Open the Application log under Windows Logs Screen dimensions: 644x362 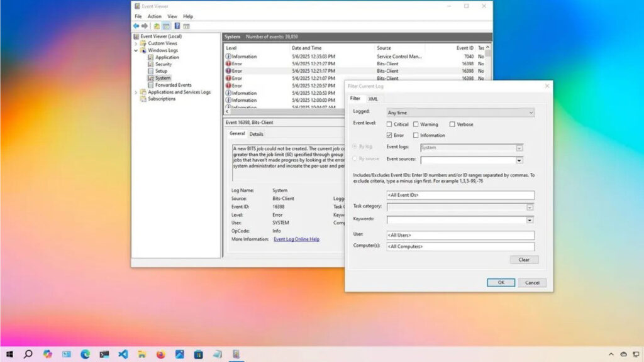(x=167, y=57)
